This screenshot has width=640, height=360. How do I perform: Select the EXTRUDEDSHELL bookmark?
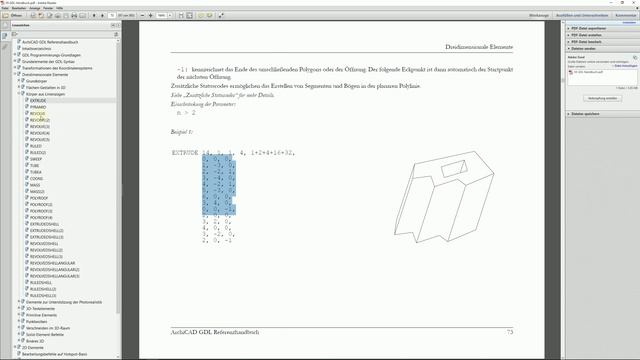click(x=44, y=224)
